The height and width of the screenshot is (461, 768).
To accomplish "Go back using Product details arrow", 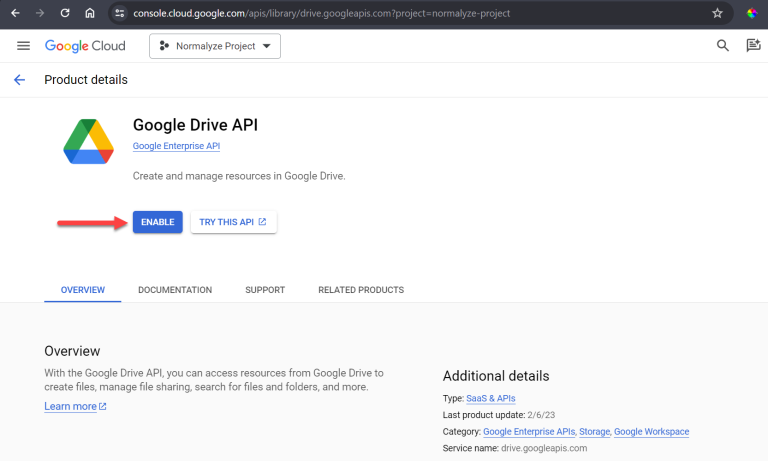I will pos(19,80).
